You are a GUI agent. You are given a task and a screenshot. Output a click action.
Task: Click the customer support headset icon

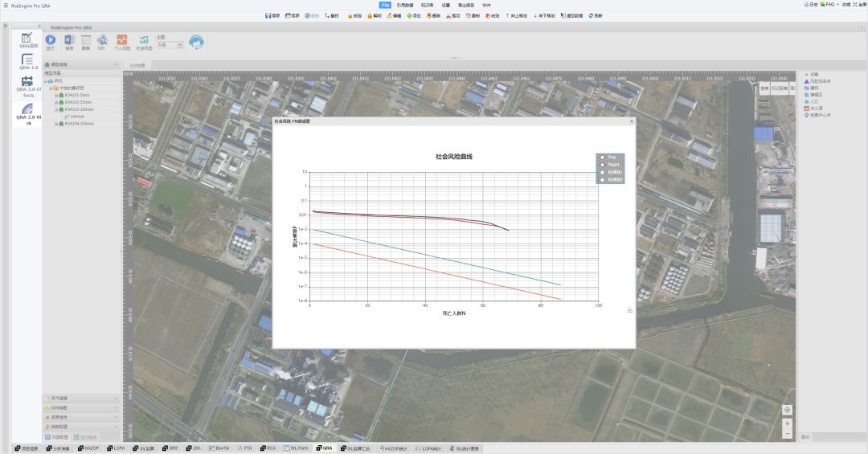196,42
